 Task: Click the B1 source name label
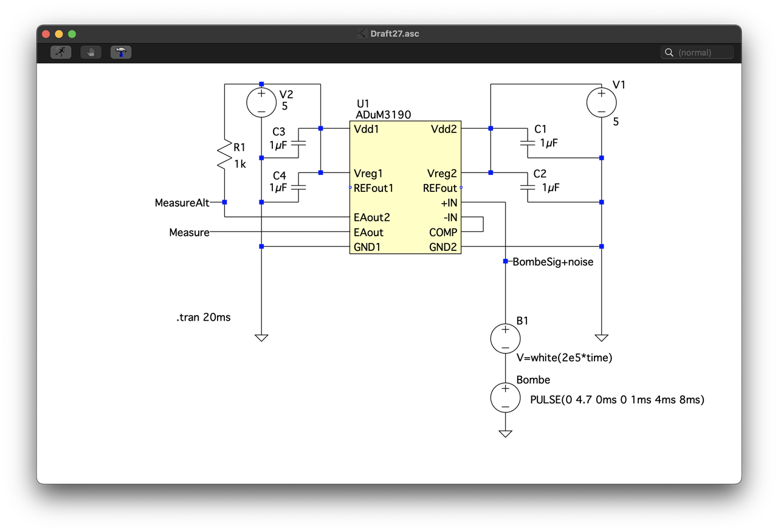(x=522, y=321)
